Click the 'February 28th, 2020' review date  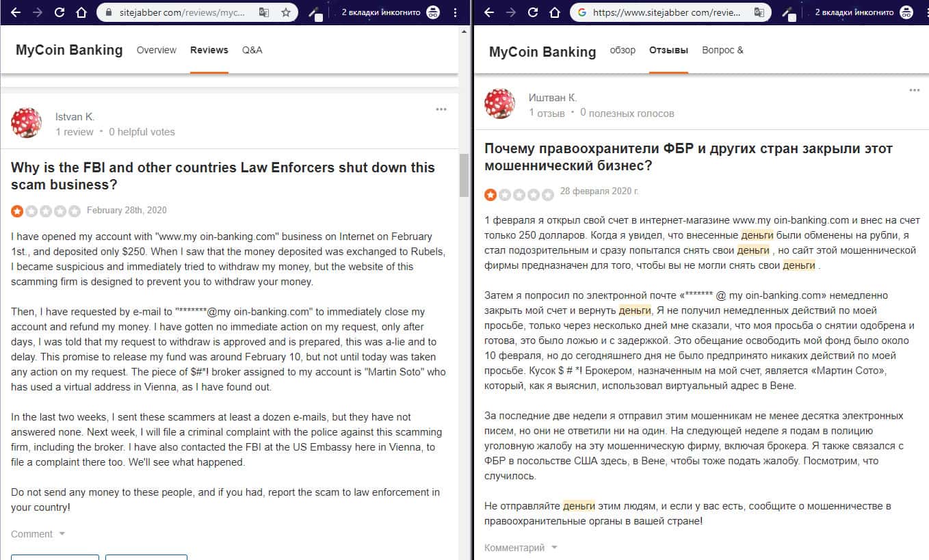tap(127, 211)
